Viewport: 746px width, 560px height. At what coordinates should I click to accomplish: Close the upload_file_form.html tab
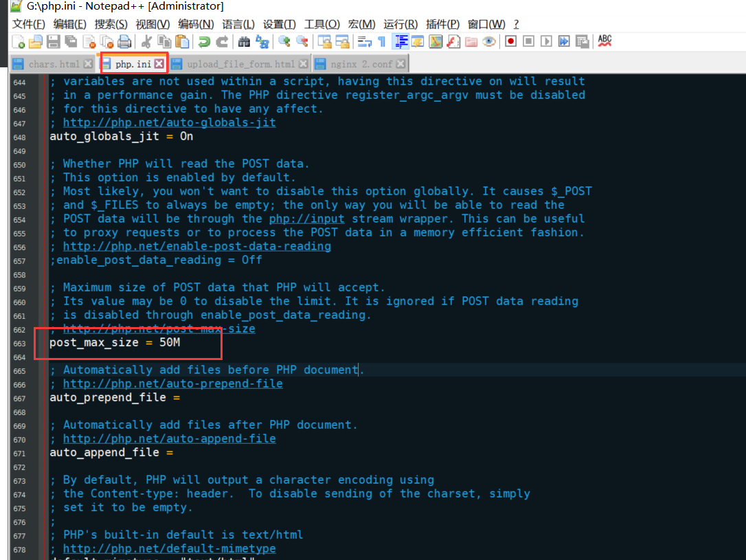(x=303, y=64)
